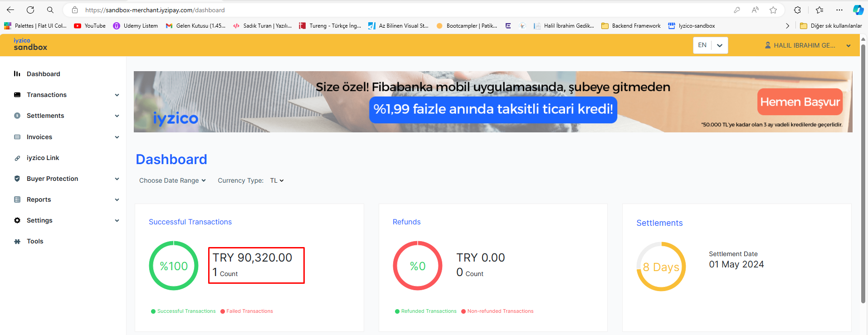Toggle Non-refunded Transactions legend item
The image size is (868, 335).
[x=497, y=311]
